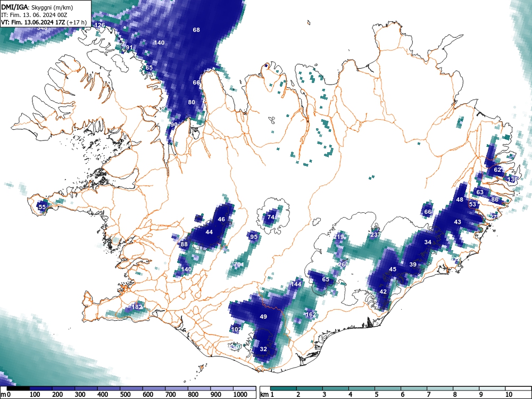Pick the 500–600 m legend color swatch
This screenshot has width=532, height=399.
click(131, 388)
